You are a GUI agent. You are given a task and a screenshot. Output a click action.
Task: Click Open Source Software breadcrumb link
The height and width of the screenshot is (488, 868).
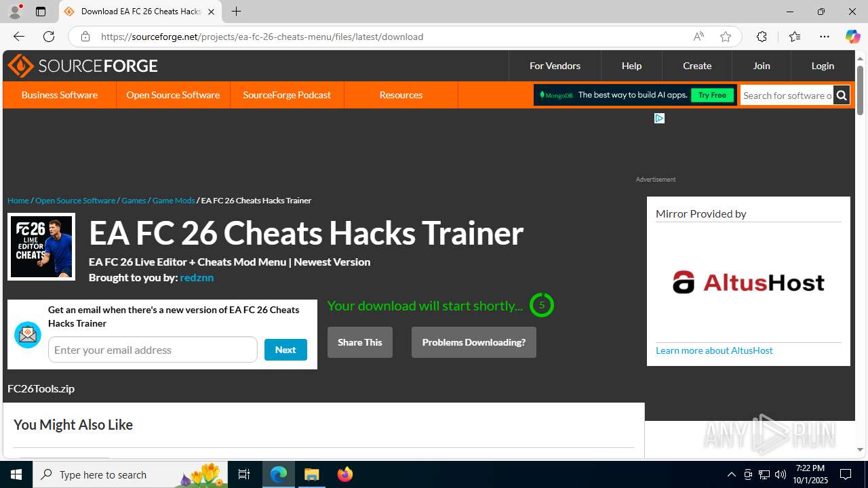coord(75,200)
